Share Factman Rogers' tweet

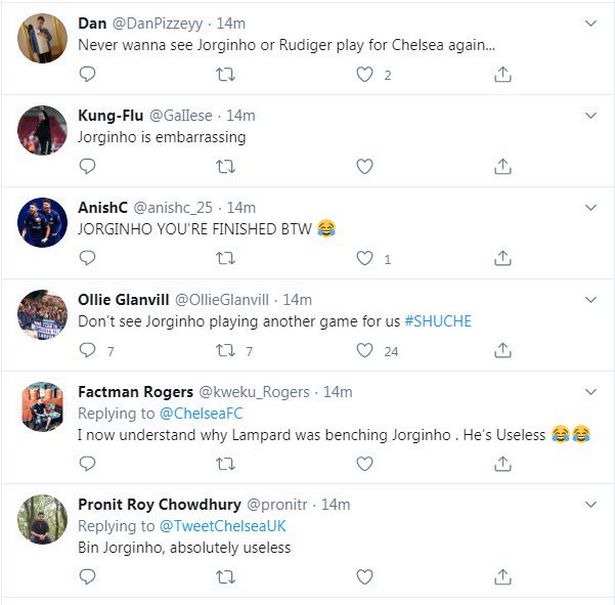pos(503,463)
